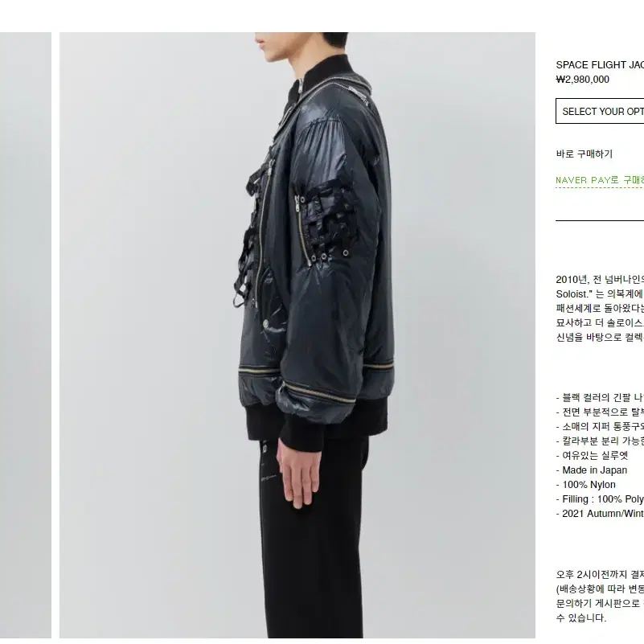The width and height of the screenshot is (644, 644).
Task: Click the Filling : 100% Poly line
Action: 600,499
